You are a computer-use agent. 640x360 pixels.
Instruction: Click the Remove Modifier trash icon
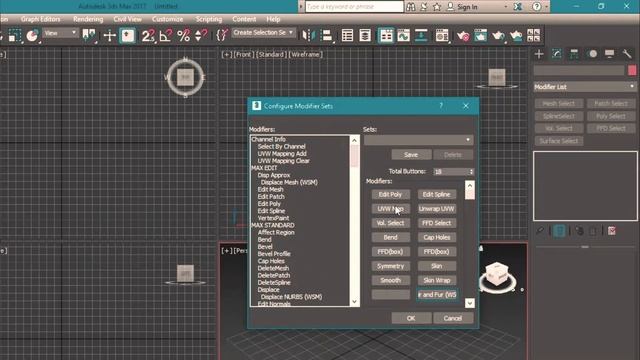[x=593, y=231]
